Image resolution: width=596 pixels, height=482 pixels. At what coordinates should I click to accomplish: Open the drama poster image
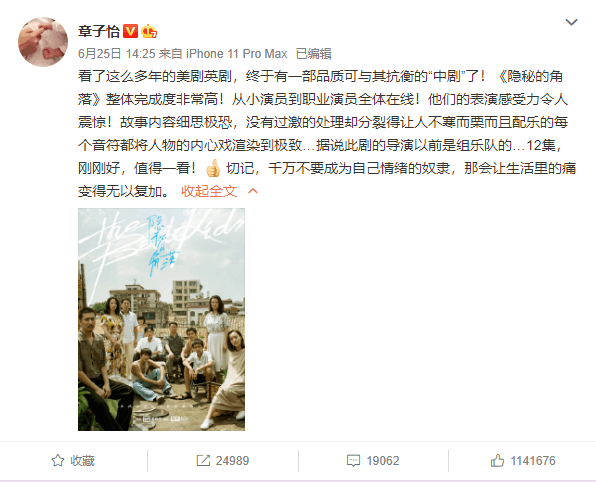click(x=161, y=319)
